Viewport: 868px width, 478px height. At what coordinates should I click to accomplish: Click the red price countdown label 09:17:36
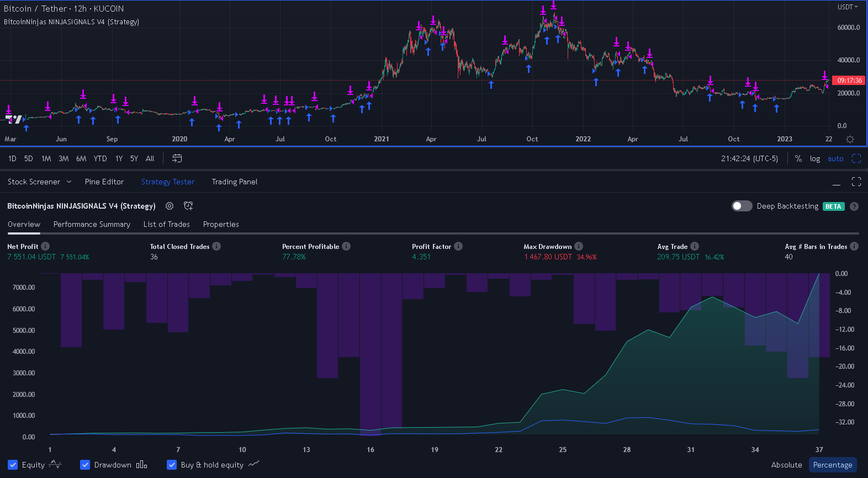tap(849, 81)
